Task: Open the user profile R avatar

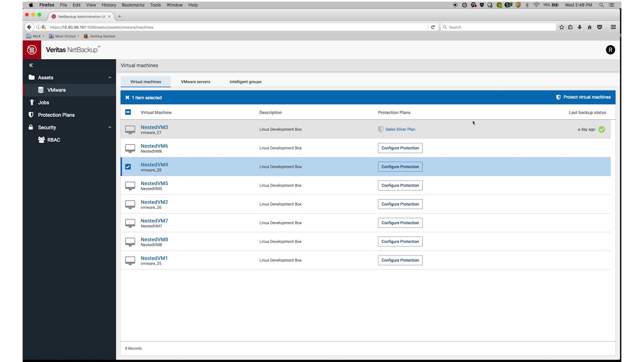Action: [610, 50]
